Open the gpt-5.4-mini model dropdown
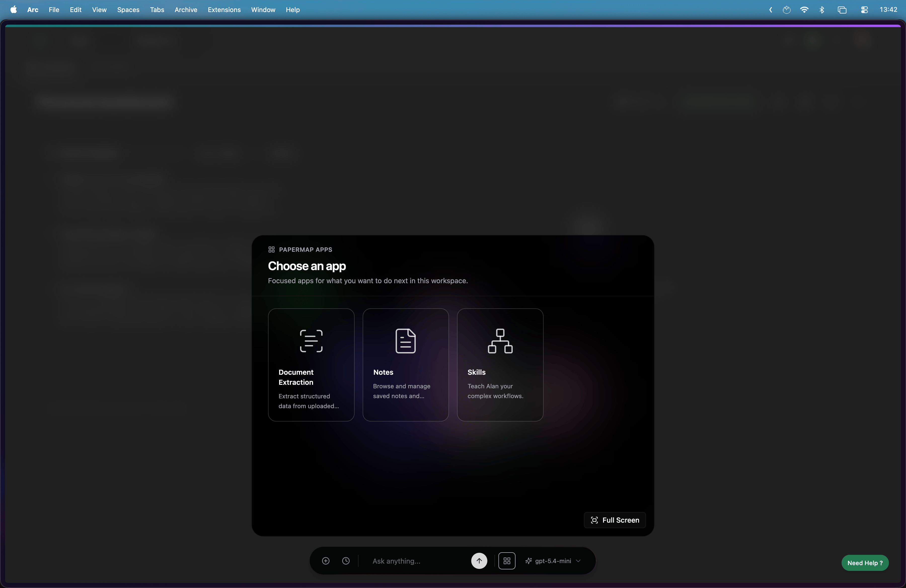This screenshot has height=588, width=906. pyautogui.click(x=553, y=561)
